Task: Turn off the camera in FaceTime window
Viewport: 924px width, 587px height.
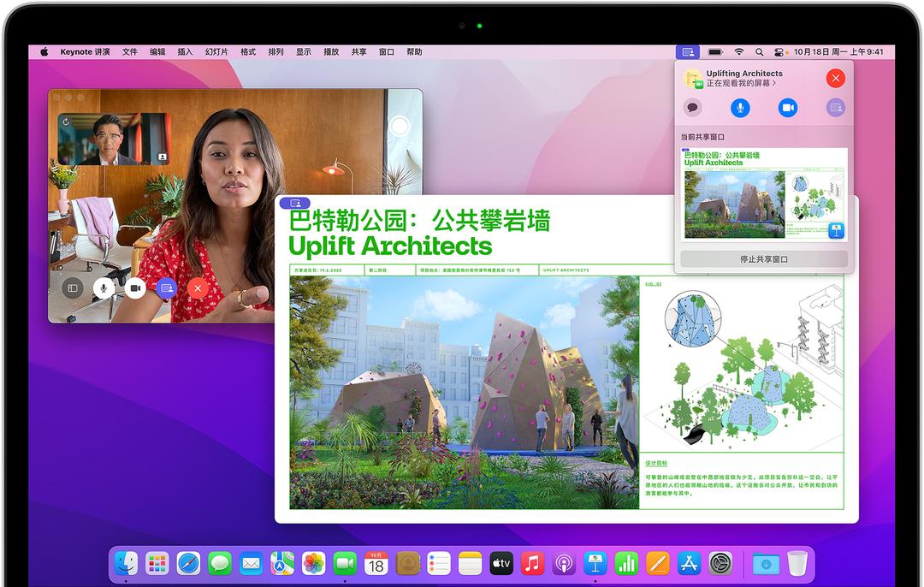Action: pyautogui.click(x=134, y=288)
